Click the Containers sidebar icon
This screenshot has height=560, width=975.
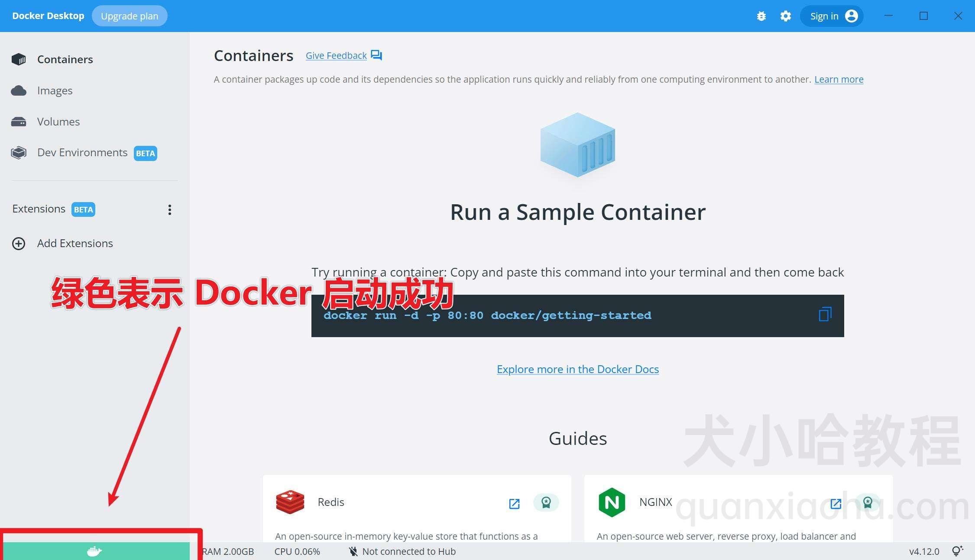[x=18, y=59]
